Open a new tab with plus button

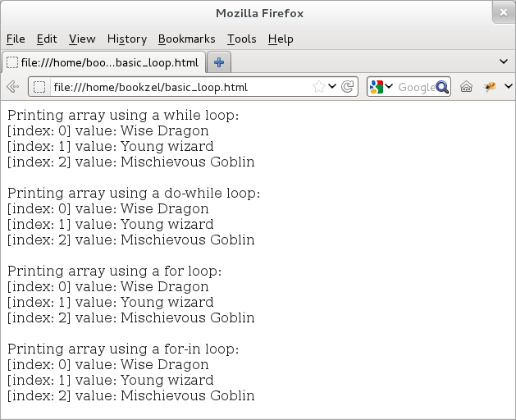point(219,62)
